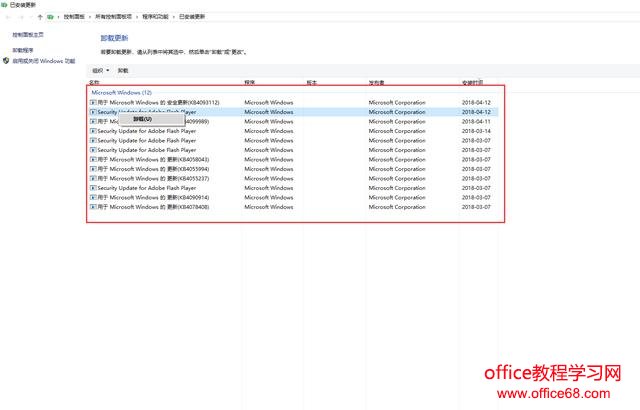Click icon of Flash Player update dated 2018-03-14
Image resolution: width=640 pixels, height=410 pixels.
(x=93, y=131)
